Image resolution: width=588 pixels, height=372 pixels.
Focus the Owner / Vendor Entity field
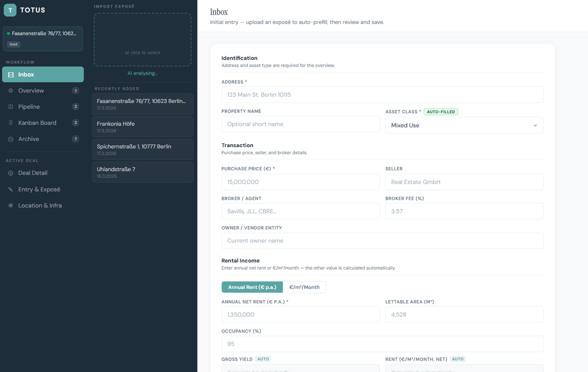tap(383, 241)
